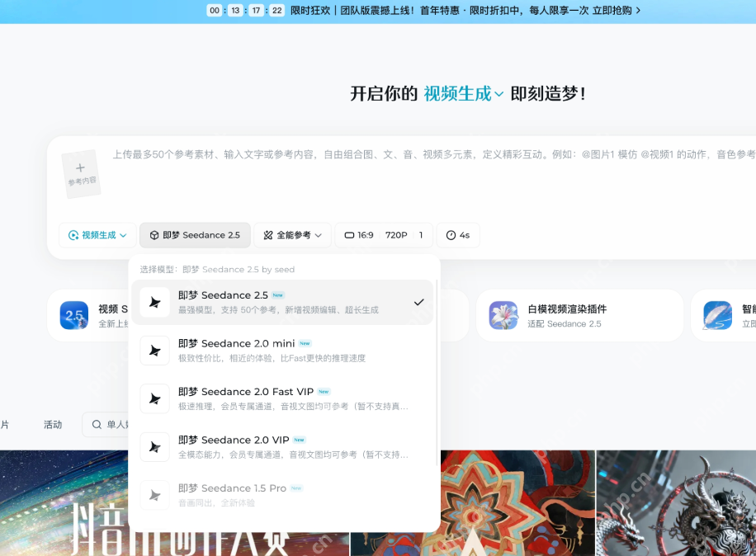Click the video generation play icon

(73, 235)
